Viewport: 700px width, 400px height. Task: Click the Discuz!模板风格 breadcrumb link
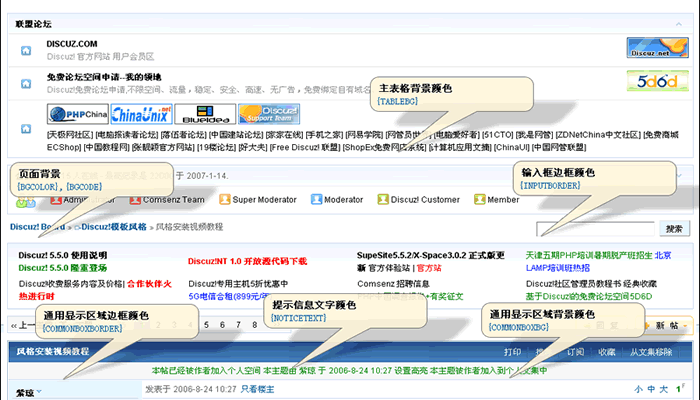tap(110, 227)
